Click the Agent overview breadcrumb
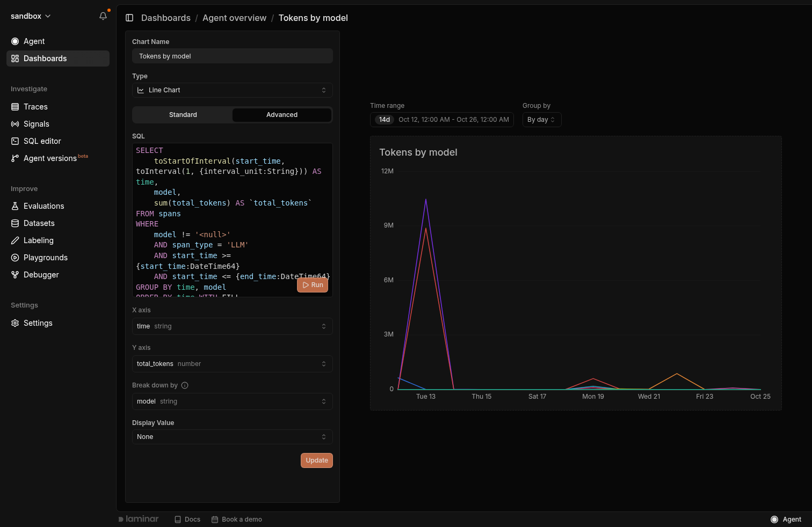This screenshot has height=527, width=812. coord(234,18)
